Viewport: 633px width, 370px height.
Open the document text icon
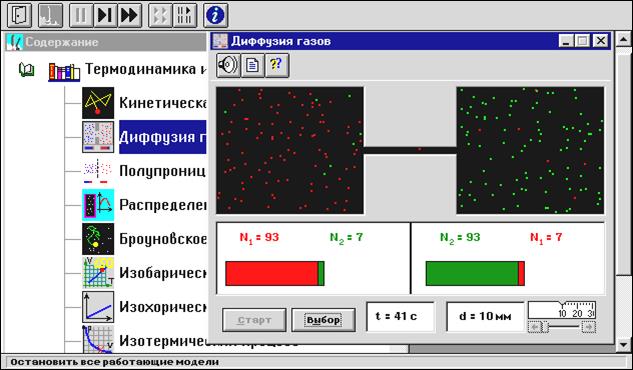[252, 65]
